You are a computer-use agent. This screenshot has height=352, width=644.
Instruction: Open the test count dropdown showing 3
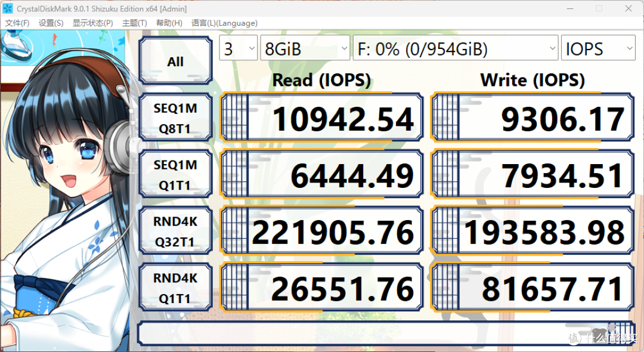[x=238, y=48]
